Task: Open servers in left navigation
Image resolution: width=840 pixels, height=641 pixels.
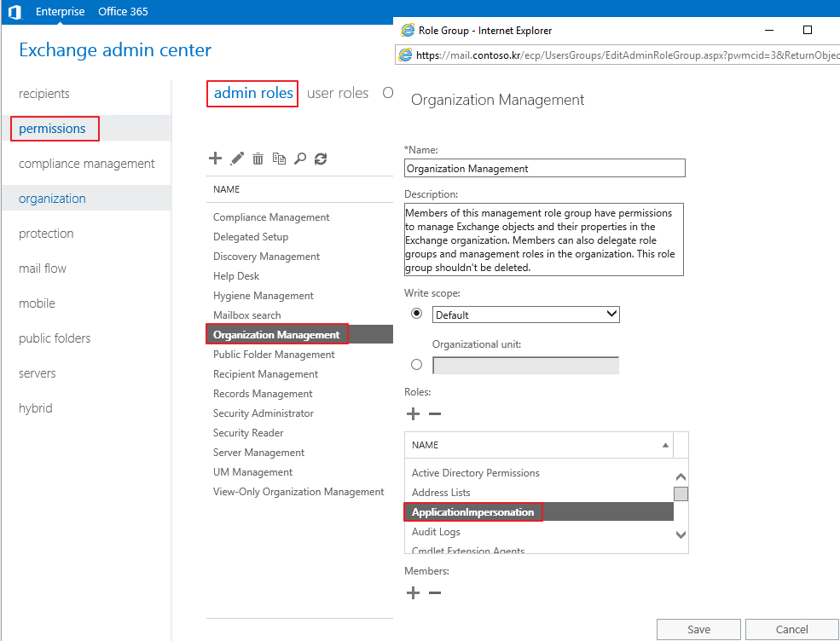Action: (37, 373)
